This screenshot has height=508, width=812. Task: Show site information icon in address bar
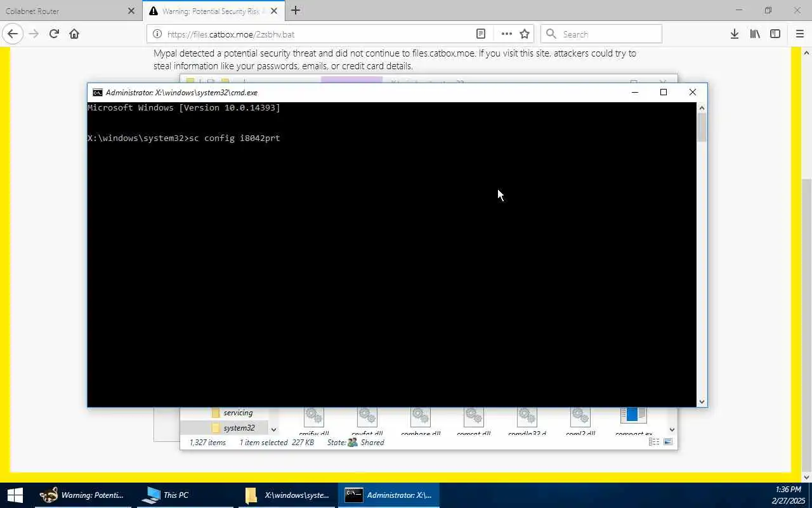pyautogui.click(x=157, y=34)
